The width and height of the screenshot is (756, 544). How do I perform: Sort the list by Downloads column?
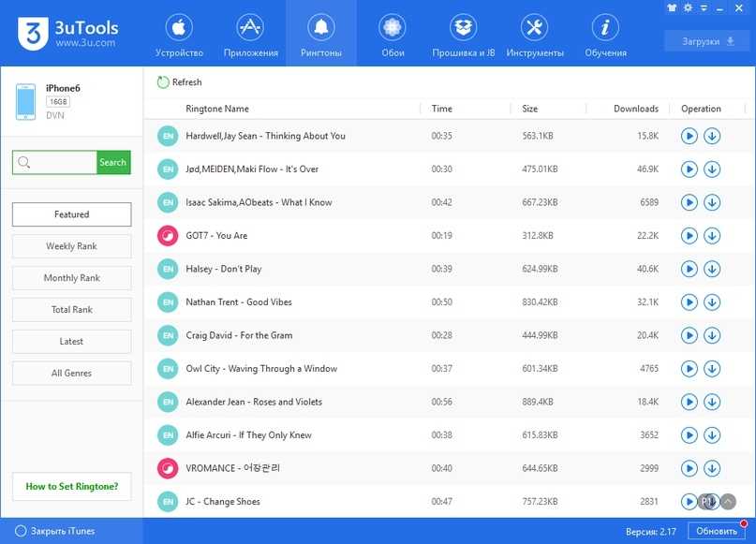pos(635,110)
